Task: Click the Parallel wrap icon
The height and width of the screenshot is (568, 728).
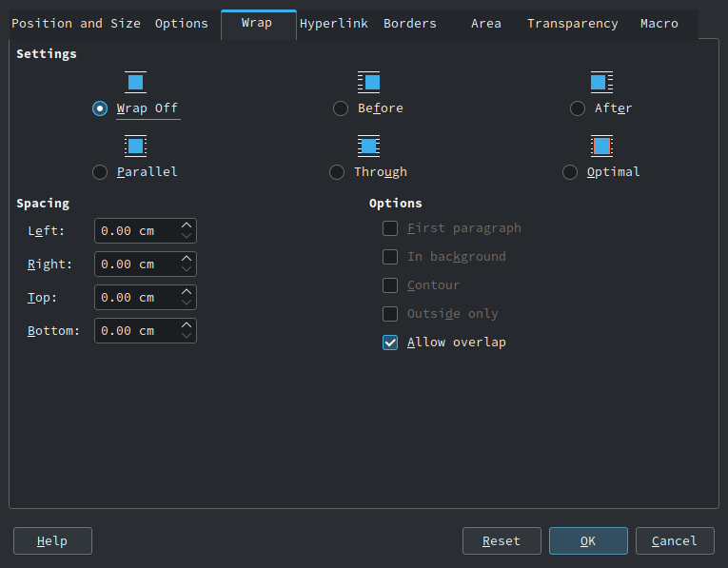Action: pyautogui.click(x=135, y=147)
